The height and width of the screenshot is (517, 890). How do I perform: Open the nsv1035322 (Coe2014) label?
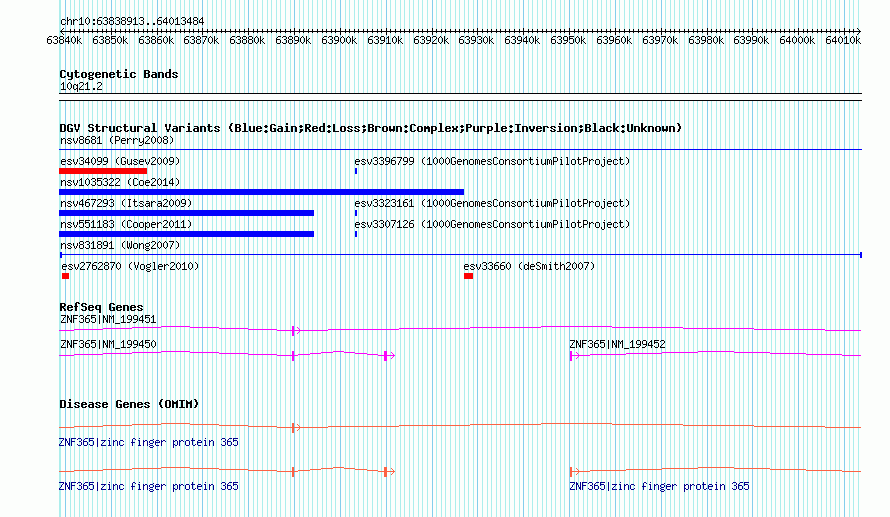point(120,182)
